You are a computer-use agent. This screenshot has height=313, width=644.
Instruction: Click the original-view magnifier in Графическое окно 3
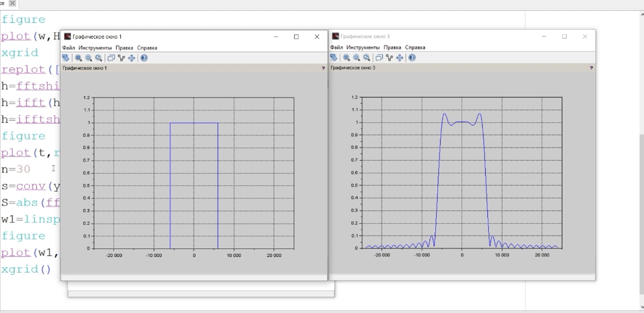tap(357, 57)
